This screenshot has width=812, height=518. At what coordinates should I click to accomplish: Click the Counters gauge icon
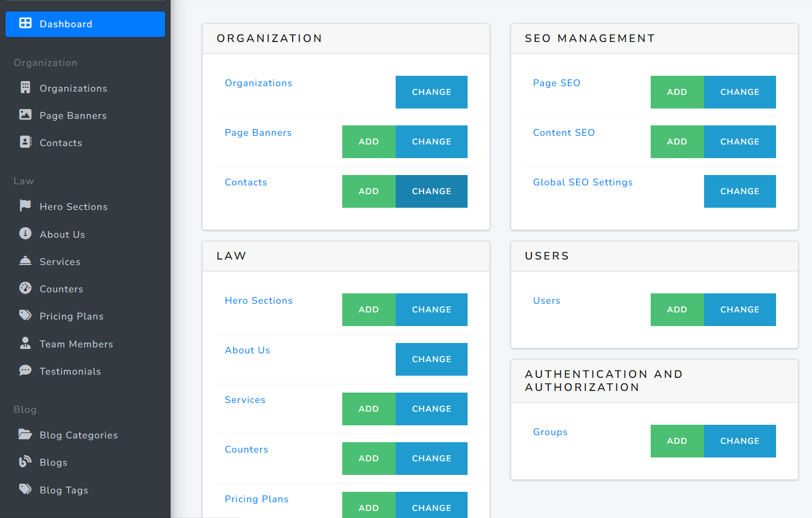click(x=25, y=288)
